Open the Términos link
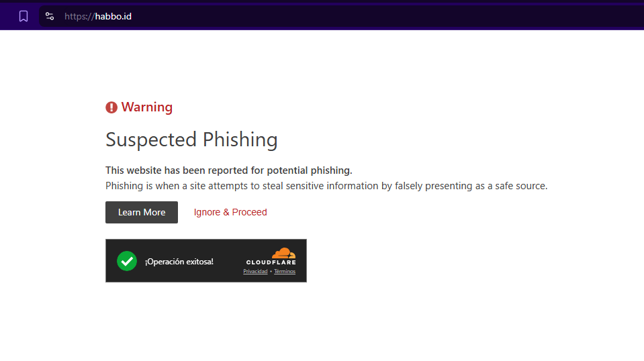 pyautogui.click(x=285, y=272)
